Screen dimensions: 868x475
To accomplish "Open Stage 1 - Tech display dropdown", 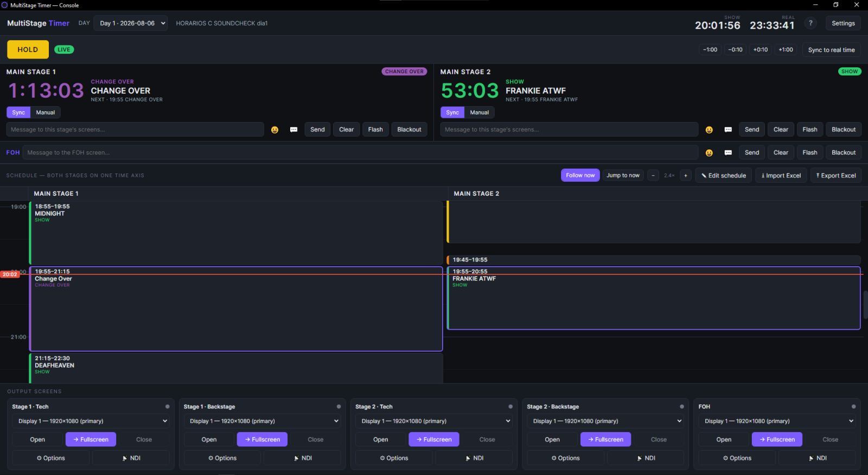I will coord(91,421).
